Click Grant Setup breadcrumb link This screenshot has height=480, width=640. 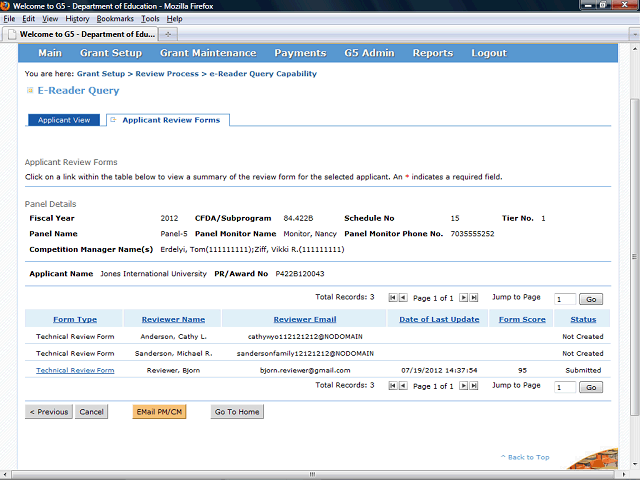(x=101, y=74)
